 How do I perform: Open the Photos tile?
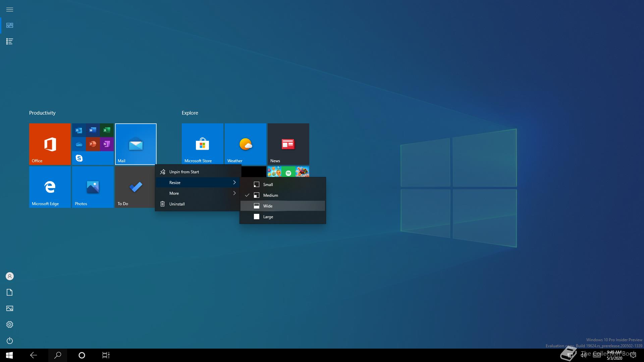[x=93, y=187]
